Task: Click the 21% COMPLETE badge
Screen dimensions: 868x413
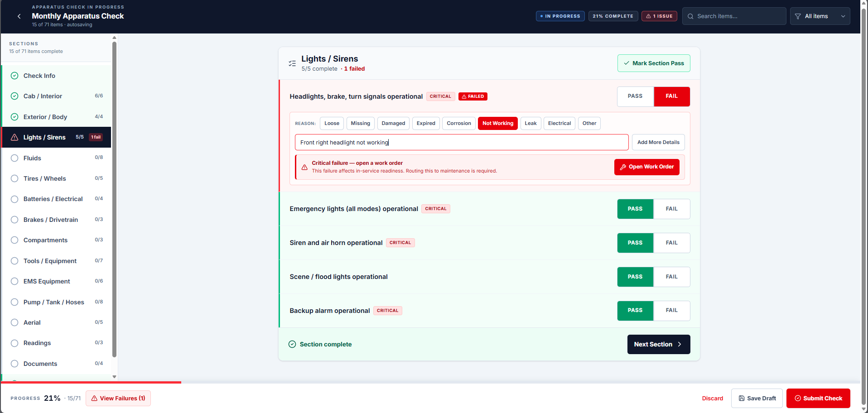Action: pyautogui.click(x=613, y=16)
